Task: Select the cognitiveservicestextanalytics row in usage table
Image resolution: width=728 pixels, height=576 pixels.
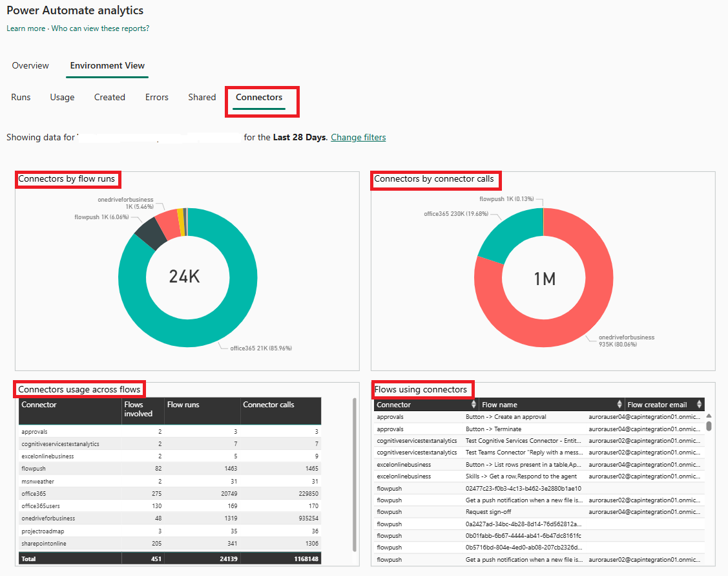Action: click(170, 444)
